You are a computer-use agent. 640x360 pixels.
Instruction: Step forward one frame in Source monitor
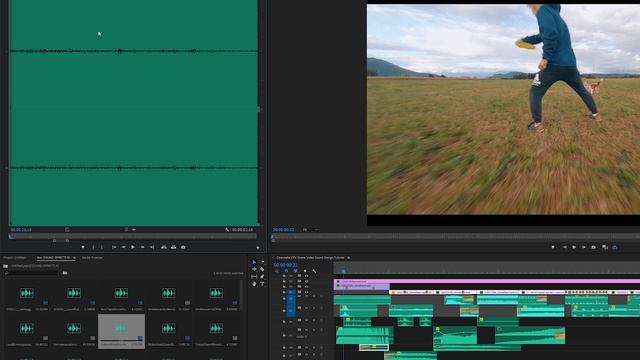142,247
